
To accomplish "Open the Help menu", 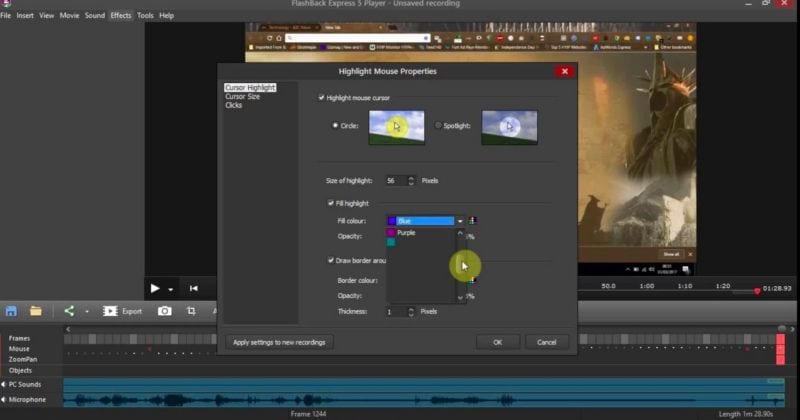I will point(166,15).
